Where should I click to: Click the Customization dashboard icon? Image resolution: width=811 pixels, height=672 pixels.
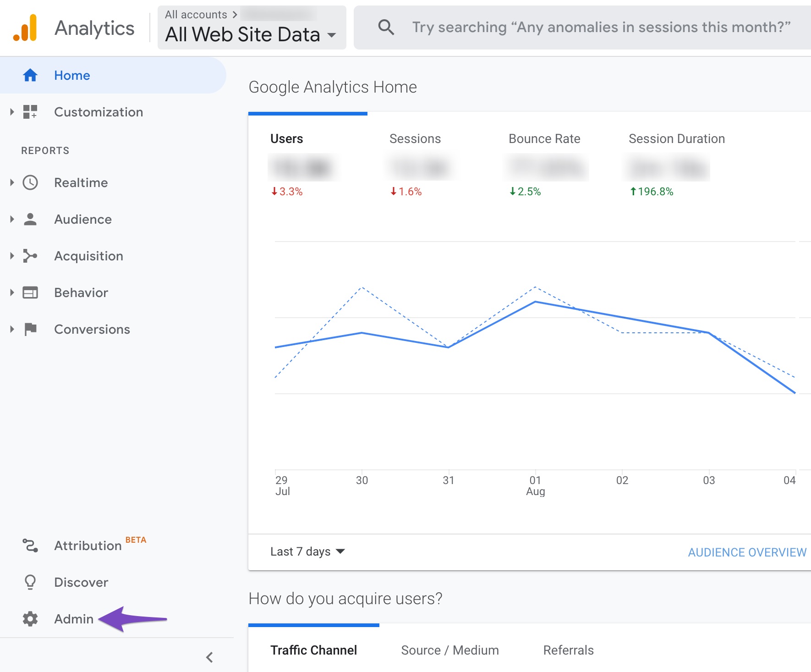coord(30,112)
